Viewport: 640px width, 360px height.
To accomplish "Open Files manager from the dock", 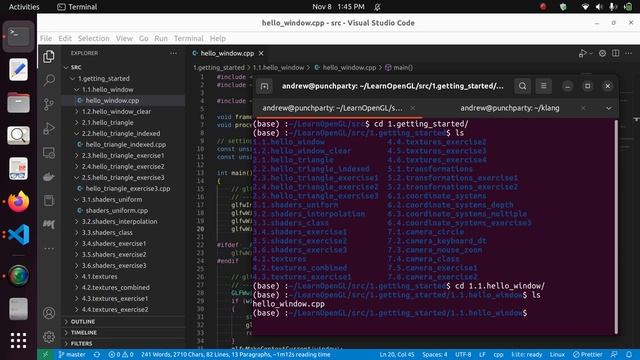I will 18,102.
